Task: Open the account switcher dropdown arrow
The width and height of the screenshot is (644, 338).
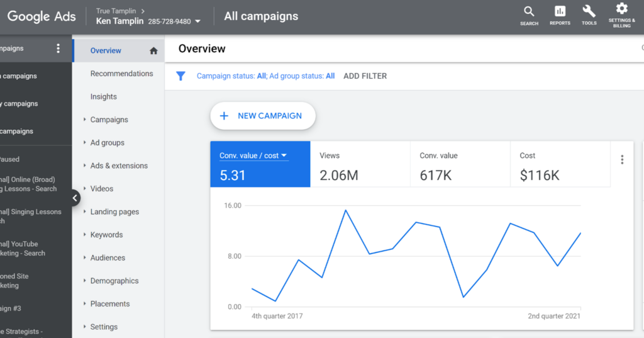Action: pyautogui.click(x=198, y=21)
